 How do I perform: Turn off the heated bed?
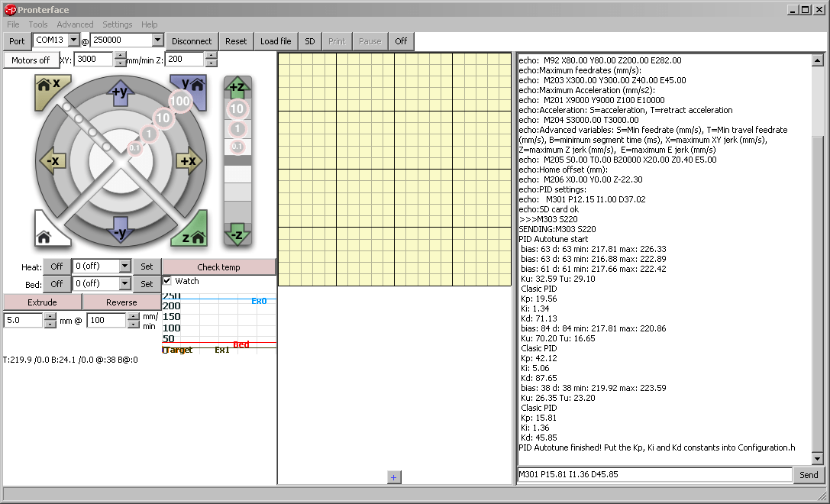click(56, 283)
